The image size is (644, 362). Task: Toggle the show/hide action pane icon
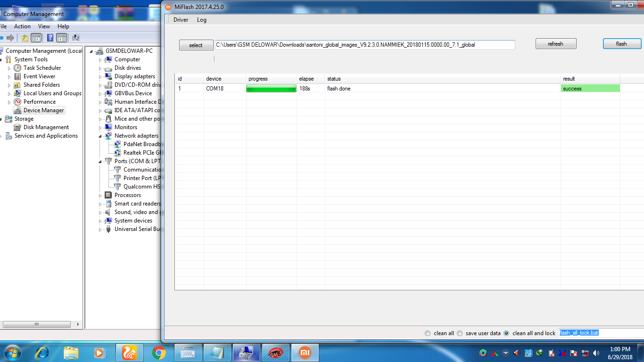coord(61,38)
